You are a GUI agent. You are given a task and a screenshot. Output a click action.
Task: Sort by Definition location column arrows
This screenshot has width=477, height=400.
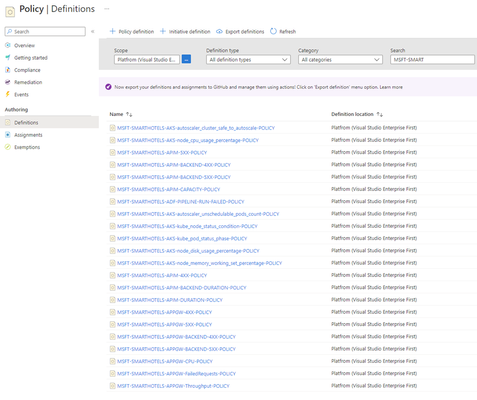pos(380,114)
